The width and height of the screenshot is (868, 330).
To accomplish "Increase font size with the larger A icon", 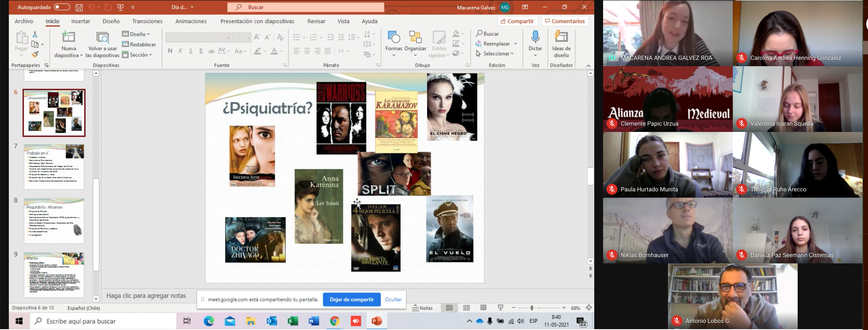I will 257,37.
